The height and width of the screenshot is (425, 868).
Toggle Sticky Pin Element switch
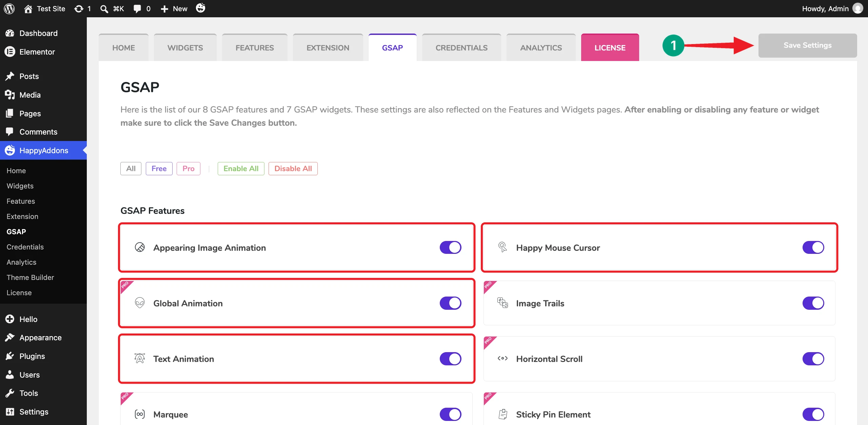[813, 414]
